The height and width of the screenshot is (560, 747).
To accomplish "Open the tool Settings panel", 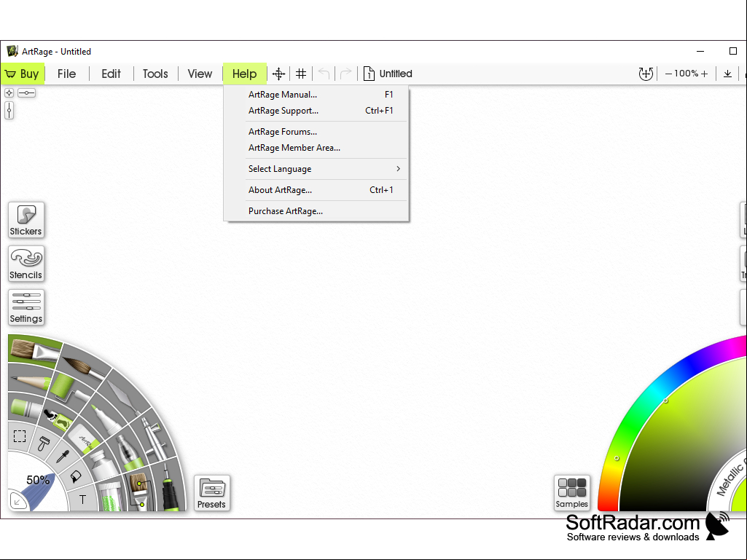I will click(x=26, y=307).
